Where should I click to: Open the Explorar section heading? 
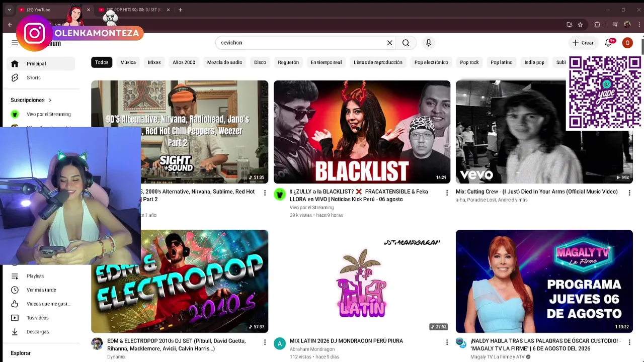(x=21, y=353)
